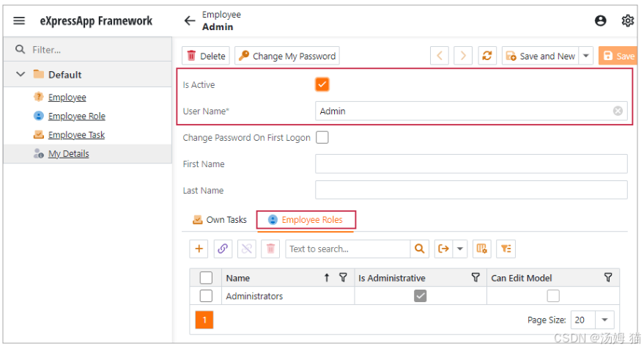
Task: Collapse the Default navigation group
Action: tap(20, 74)
